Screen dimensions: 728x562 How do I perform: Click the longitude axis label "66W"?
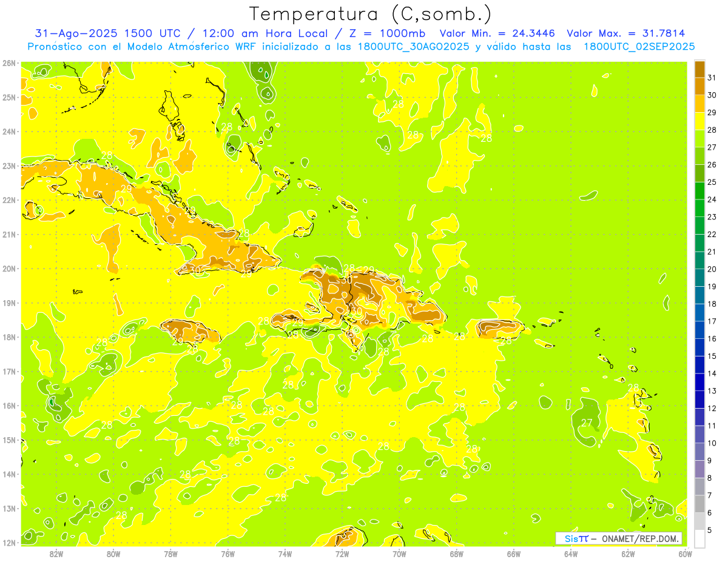[x=514, y=554]
